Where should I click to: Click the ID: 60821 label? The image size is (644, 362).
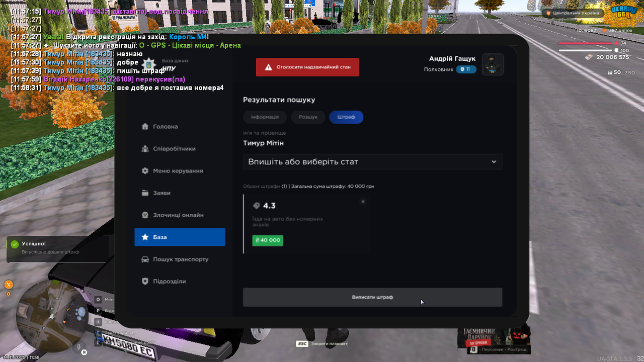tap(587, 30)
